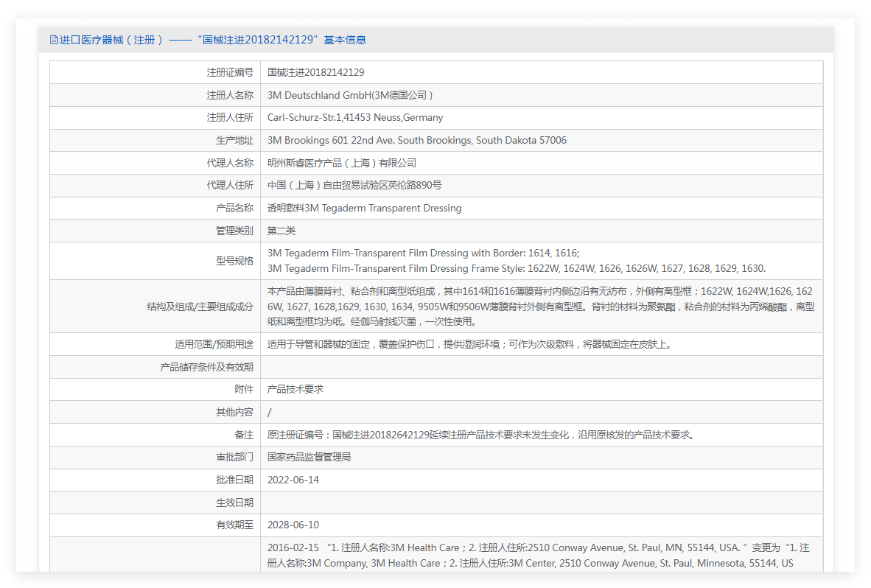871x588 pixels.
Task: Select change record text starting 2016-02-15
Action: point(538,556)
